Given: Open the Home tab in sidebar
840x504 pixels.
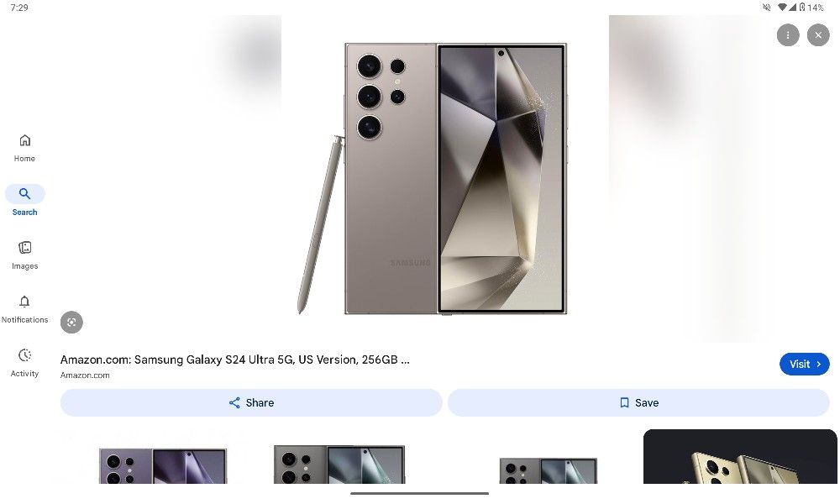Looking at the screenshot, I should [x=24, y=148].
